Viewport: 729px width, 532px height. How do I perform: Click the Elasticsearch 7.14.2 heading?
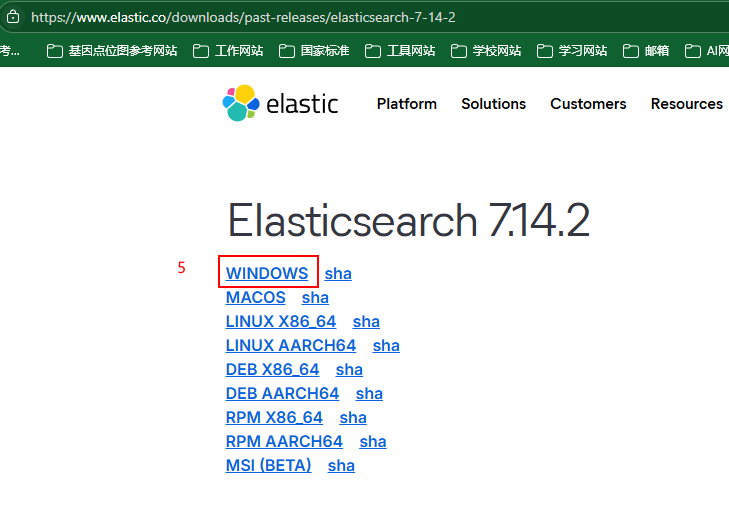[x=409, y=220]
